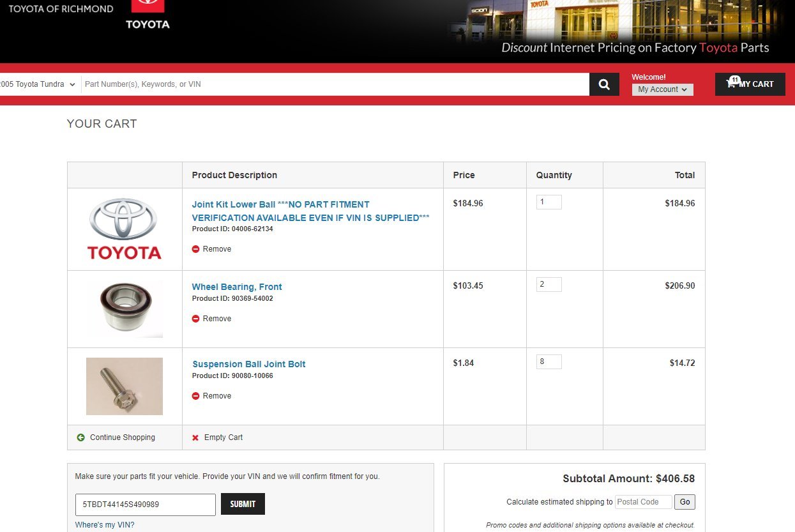Click the $206.90 total cell
Viewport: 795px width, 532px height.
(x=680, y=285)
